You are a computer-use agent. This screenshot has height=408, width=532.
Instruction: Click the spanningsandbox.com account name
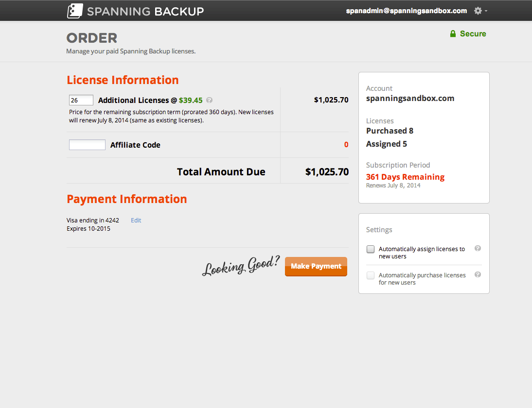410,98
